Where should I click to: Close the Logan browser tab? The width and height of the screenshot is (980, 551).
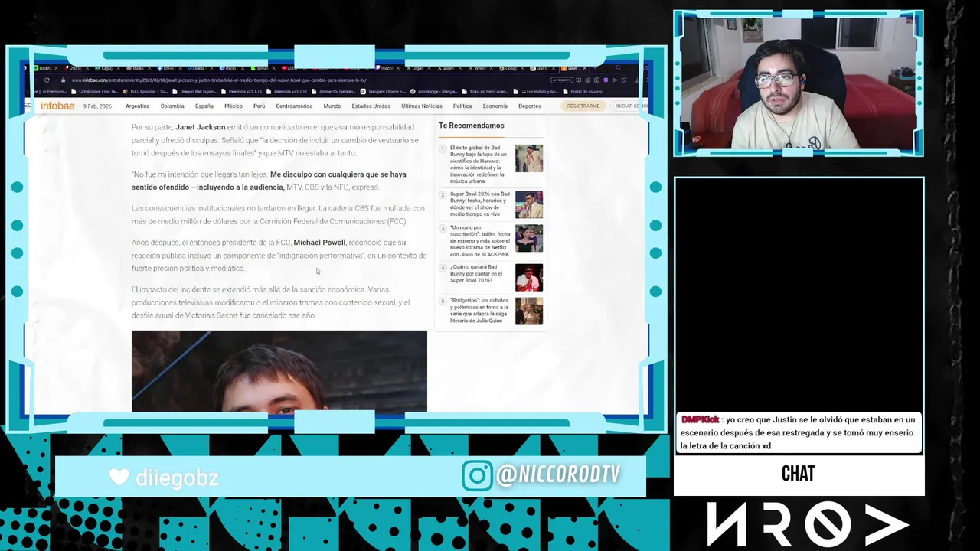pos(430,68)
